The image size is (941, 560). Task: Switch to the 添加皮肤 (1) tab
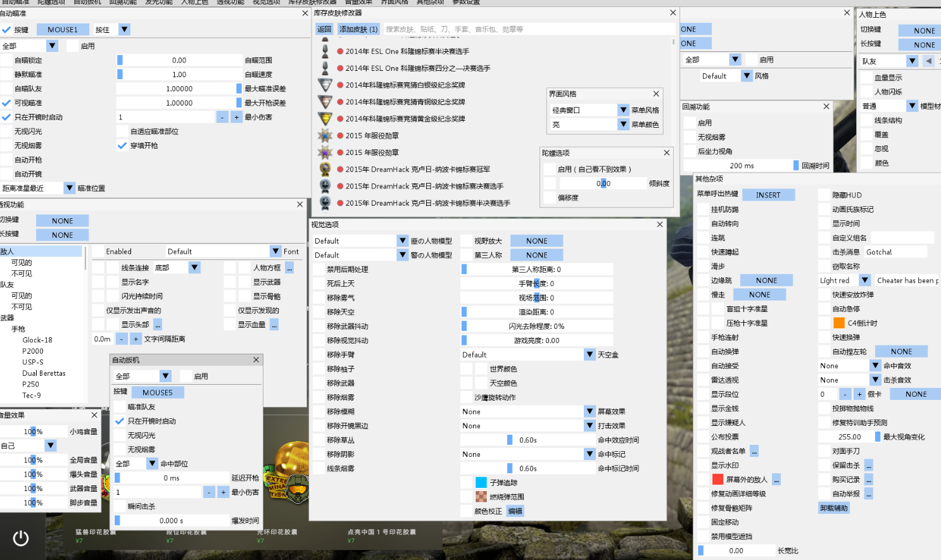(x=358, y=29)
